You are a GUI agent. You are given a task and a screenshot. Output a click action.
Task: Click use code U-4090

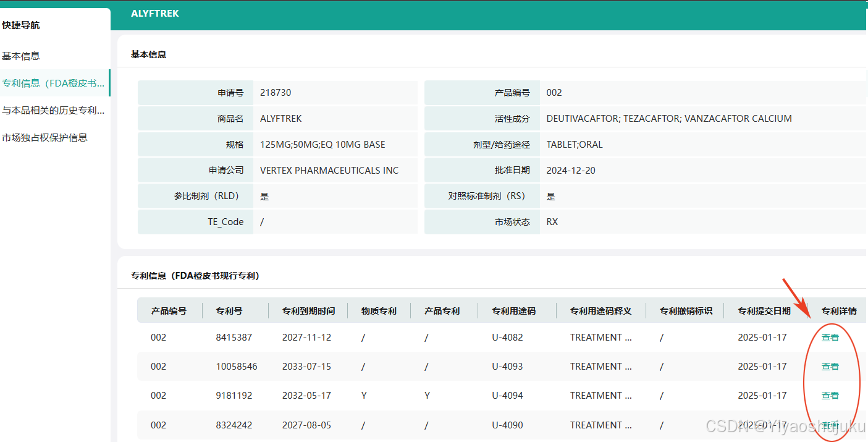point(507,425)
